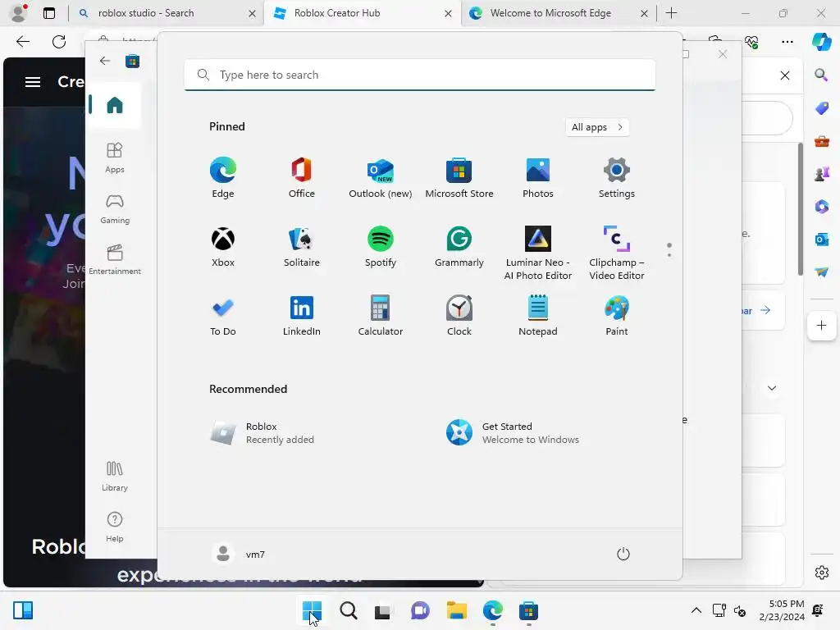Open Settings from pinned apps
Screen dimensions: 840x630
click(617, 178)
